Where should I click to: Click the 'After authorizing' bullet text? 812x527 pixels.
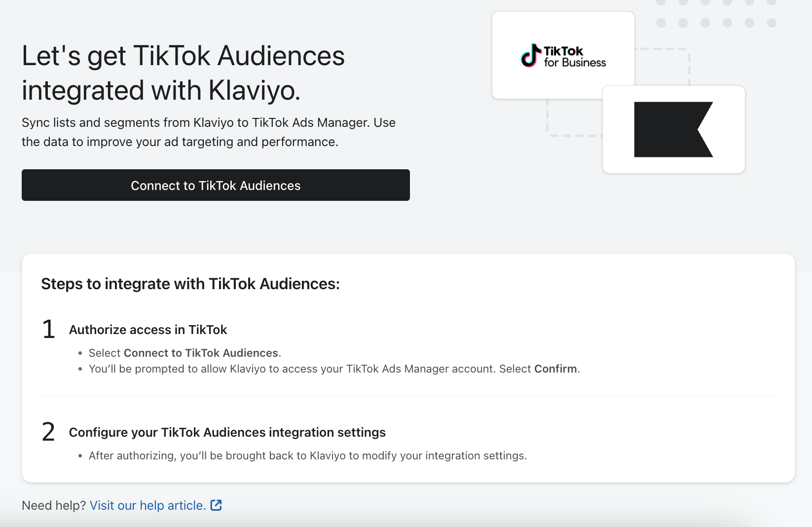tap(307, 455)
